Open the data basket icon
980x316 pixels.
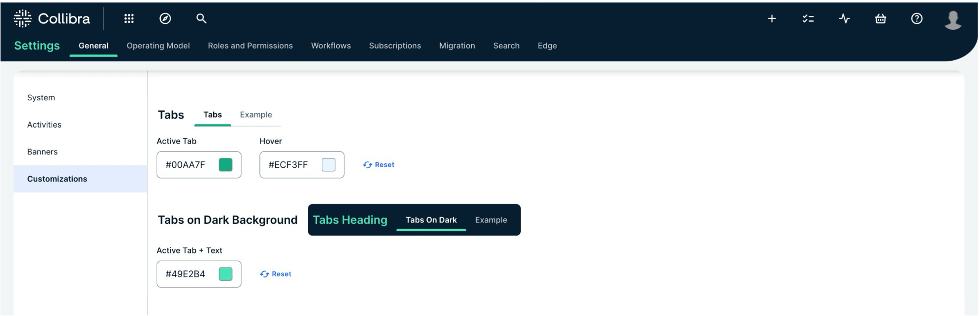tap(881, 18)
